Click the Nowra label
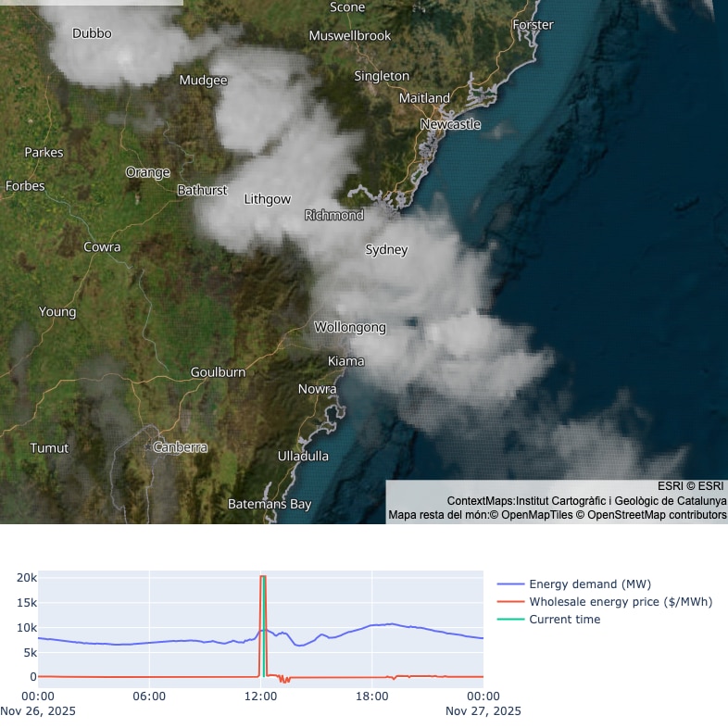This screenshot has height=728, width=728. pos(317,389)
